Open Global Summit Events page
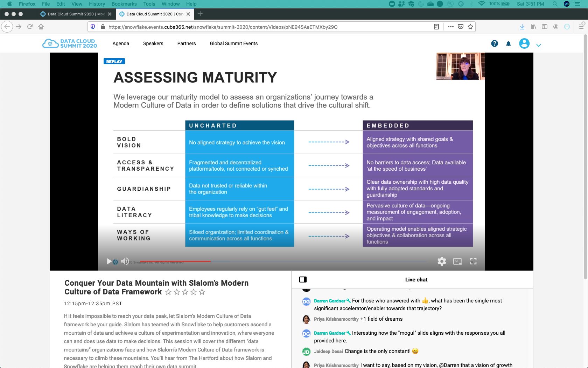The height and width of the screenshot is (368, 588). (234, 43)
